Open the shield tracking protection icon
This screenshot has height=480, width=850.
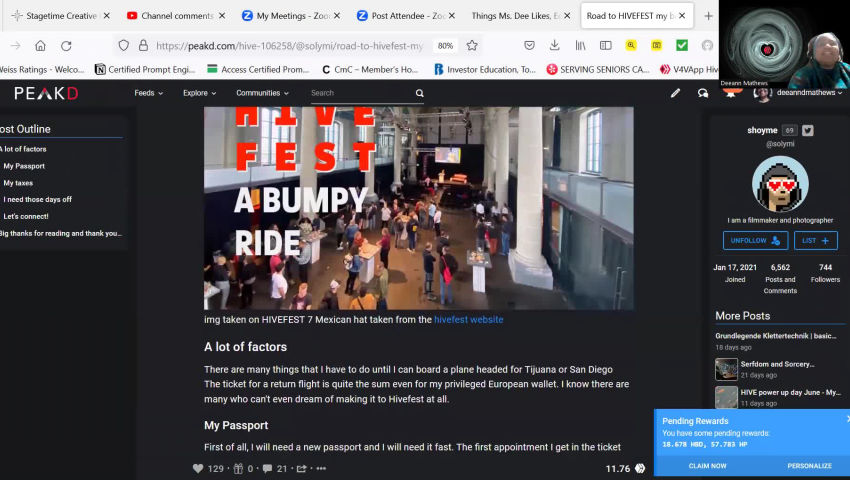(124, 46)
